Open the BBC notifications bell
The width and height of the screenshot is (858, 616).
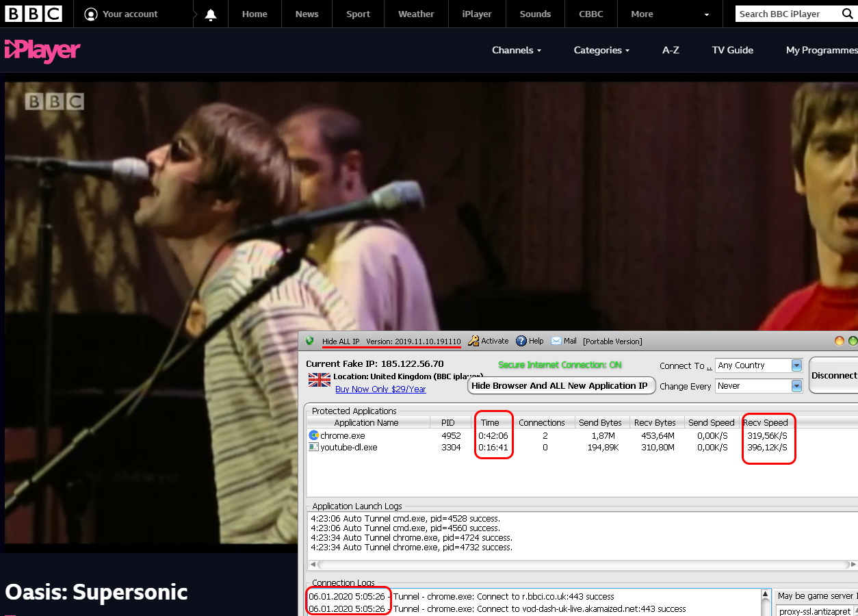(x=211, y=14)
